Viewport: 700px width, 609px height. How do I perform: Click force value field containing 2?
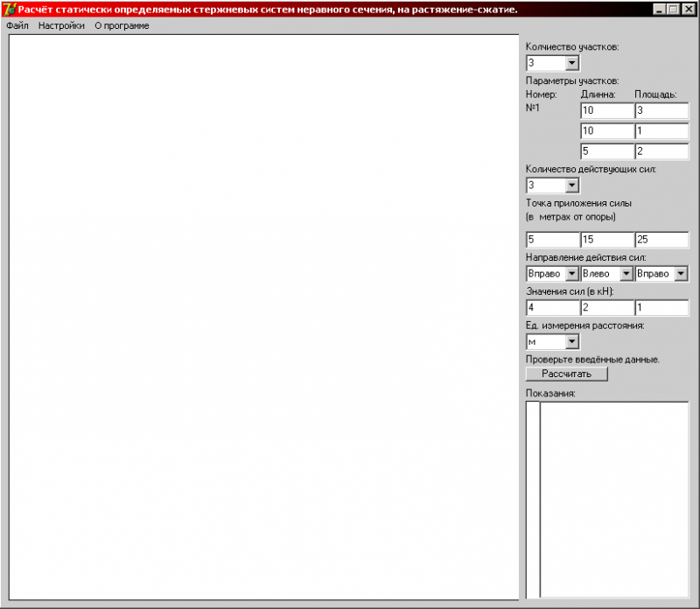coord(607,308)
